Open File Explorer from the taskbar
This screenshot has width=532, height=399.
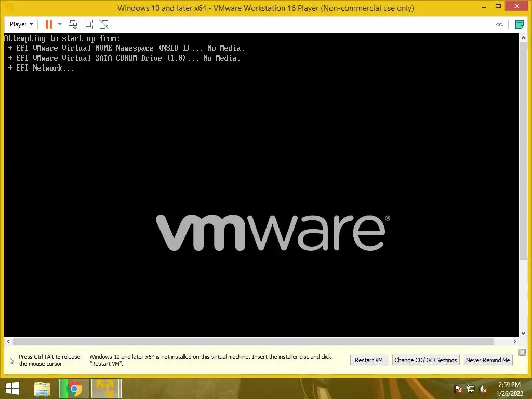(42, 389)
